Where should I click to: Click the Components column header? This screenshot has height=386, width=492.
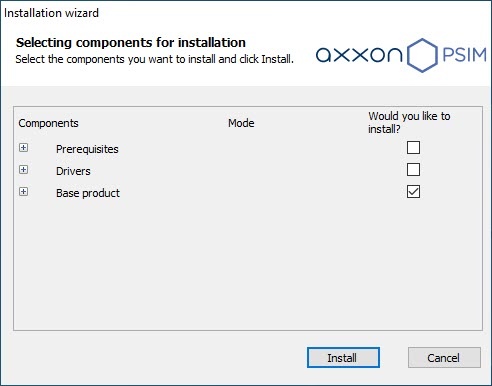pos(48,123)
